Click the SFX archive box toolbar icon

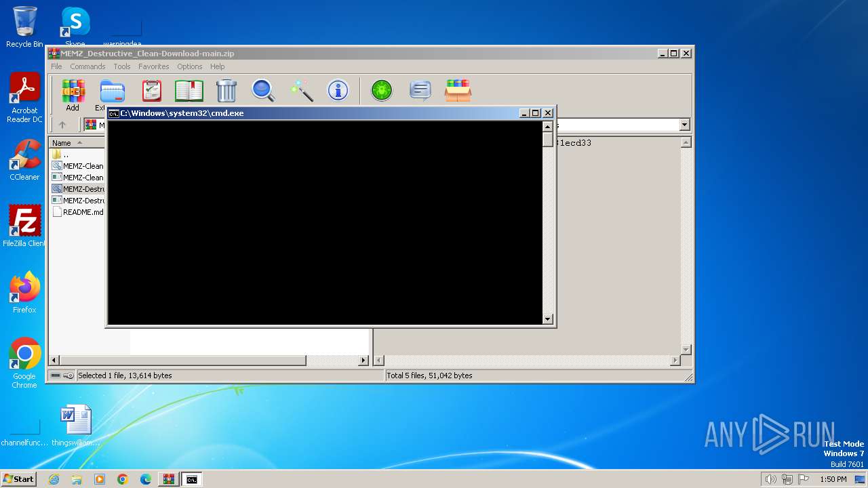[458, 90]
